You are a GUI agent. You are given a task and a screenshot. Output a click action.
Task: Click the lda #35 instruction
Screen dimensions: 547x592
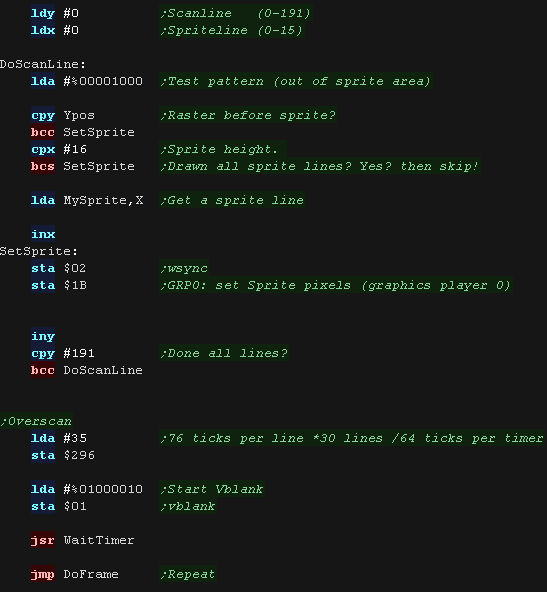(59, 438)
